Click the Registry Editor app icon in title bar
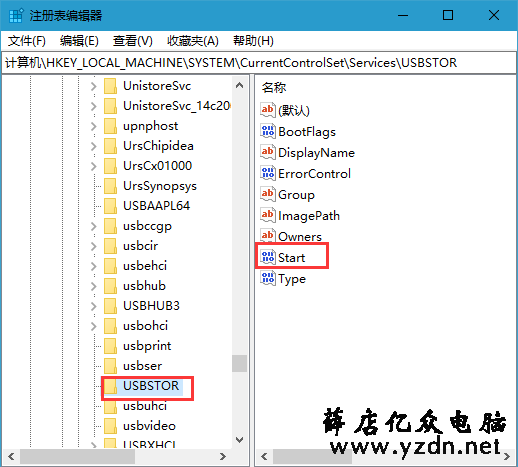 point(16,15)
